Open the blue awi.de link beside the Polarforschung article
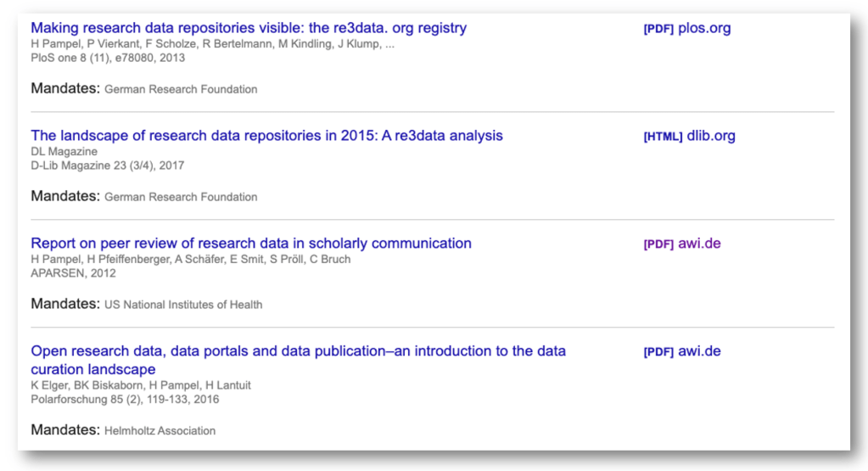 (x=699, y=352)
